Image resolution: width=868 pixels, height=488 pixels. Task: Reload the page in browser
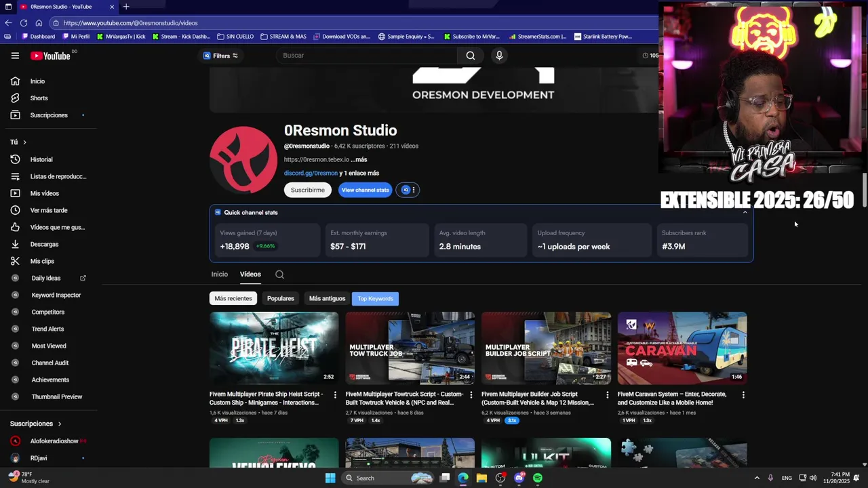tap(24, 23)
